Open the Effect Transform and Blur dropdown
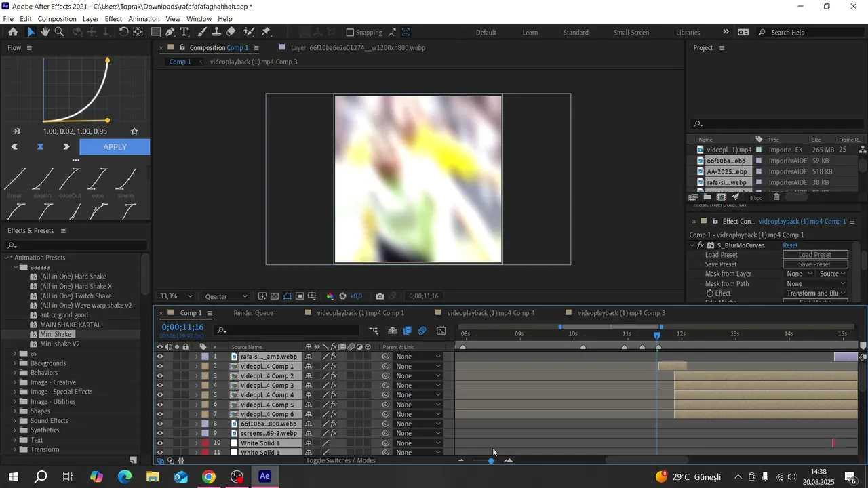This screenshot has height=488, width=868. [x=816, y=293]
